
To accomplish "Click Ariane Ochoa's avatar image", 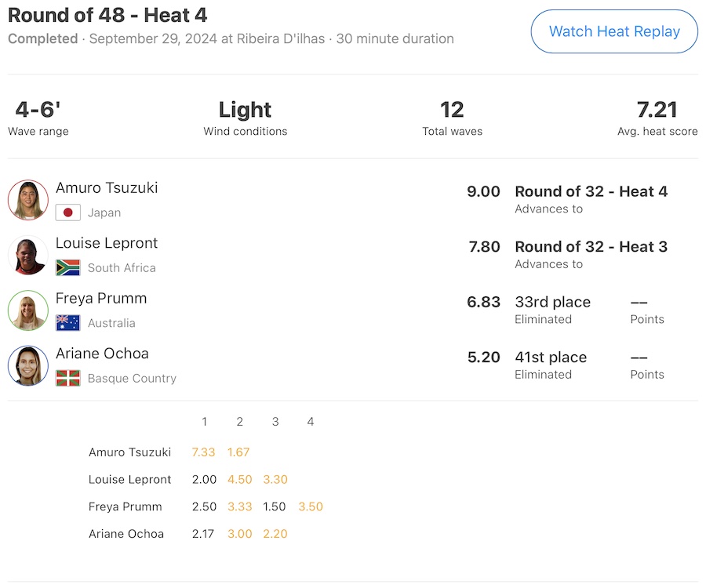I will (x=28, y=366).
